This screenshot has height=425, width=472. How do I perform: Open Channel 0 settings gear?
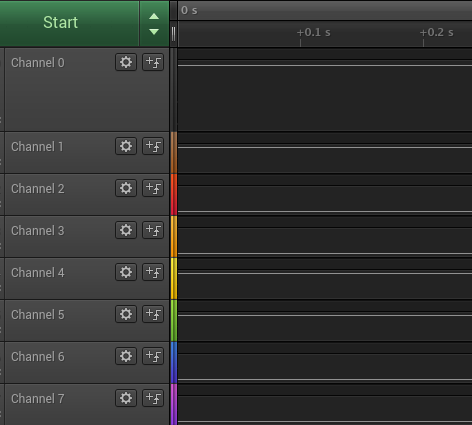point(126,62)
